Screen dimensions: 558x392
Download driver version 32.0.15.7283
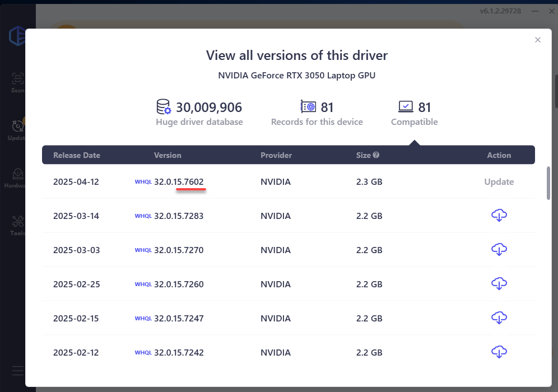499,216
